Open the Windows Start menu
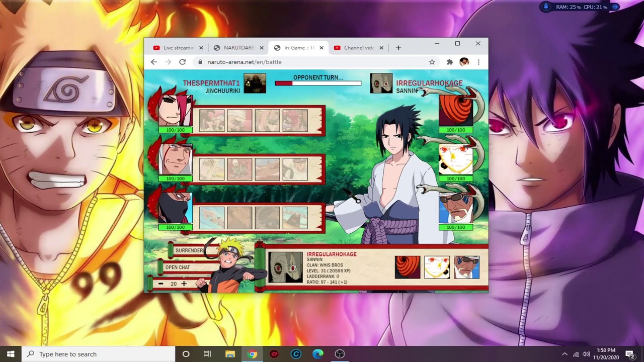The image size is (644, 362). (11, 354)
